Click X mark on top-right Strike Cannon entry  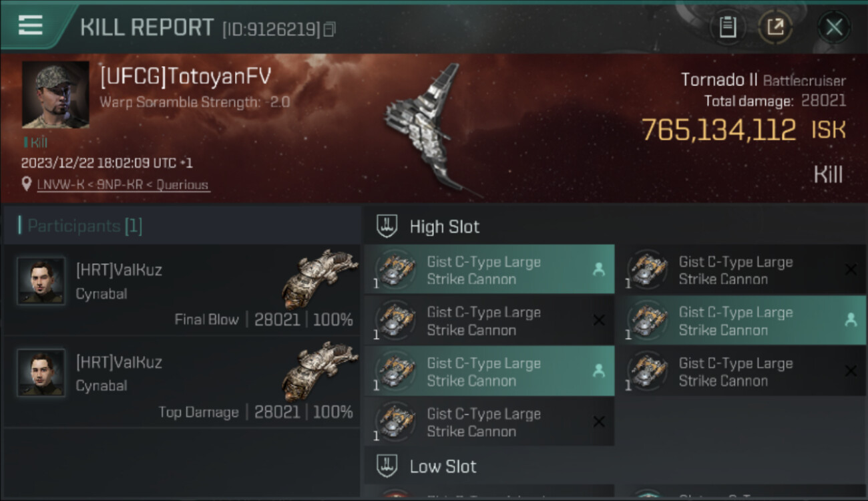[x=851, y=270]
